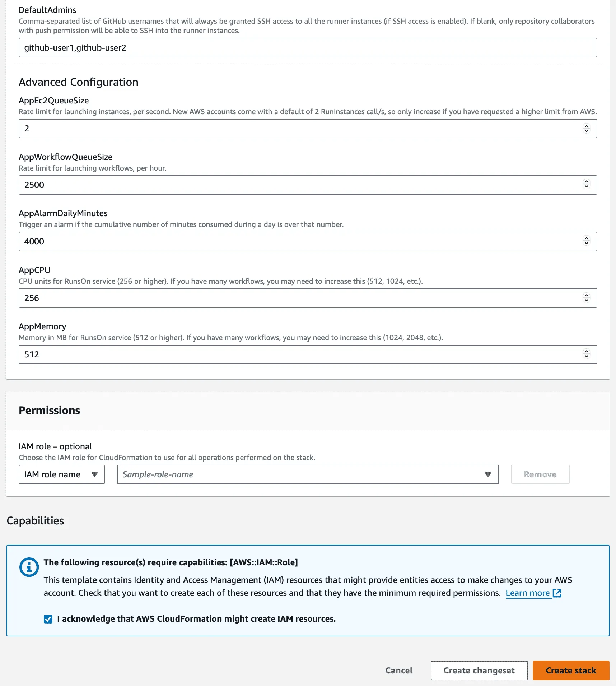
Task: Click the AppWorkflowQueueSize stepper arrows
Action: point(586,185)
